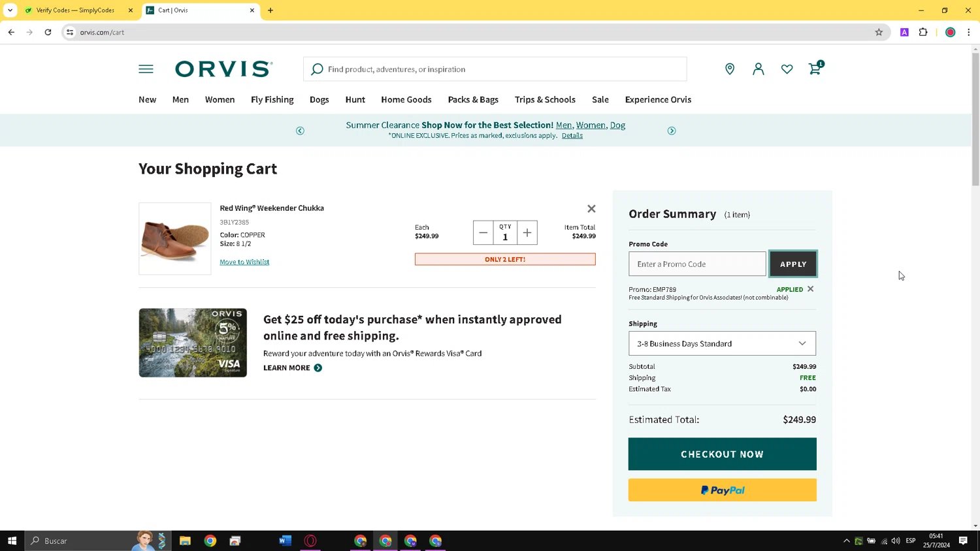Open the Packs & Bags menu
The width and height of the screenshot is (980, 551).
tap(473, 100)
